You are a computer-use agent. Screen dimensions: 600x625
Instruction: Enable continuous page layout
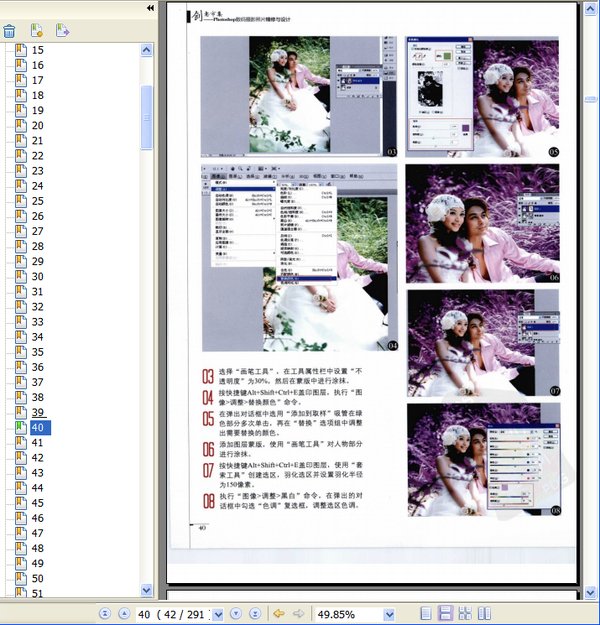(x=447, y=613)
